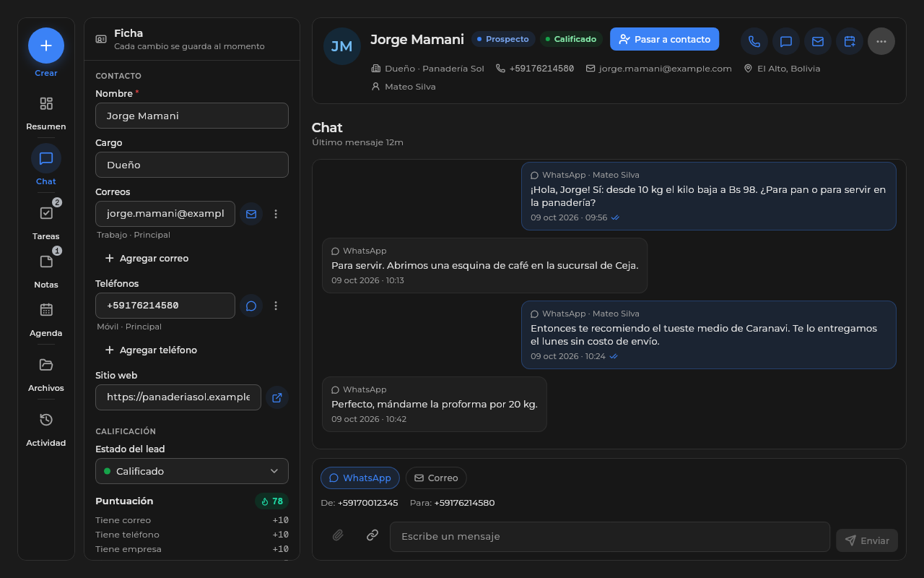This screenshot has height=578, width=924.
Task: Attach a file with the paperclip icon
Action: (338, 535)
